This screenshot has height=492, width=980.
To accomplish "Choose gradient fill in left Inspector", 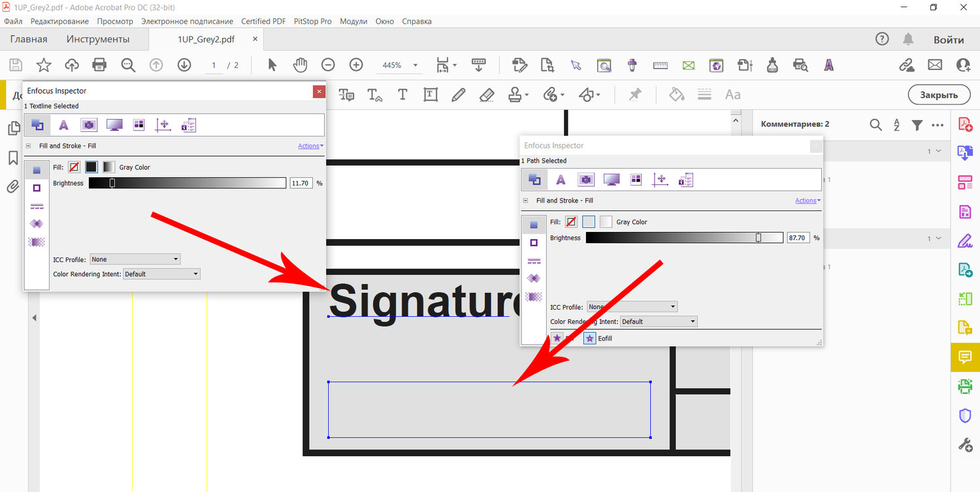I will click(108, 167).
